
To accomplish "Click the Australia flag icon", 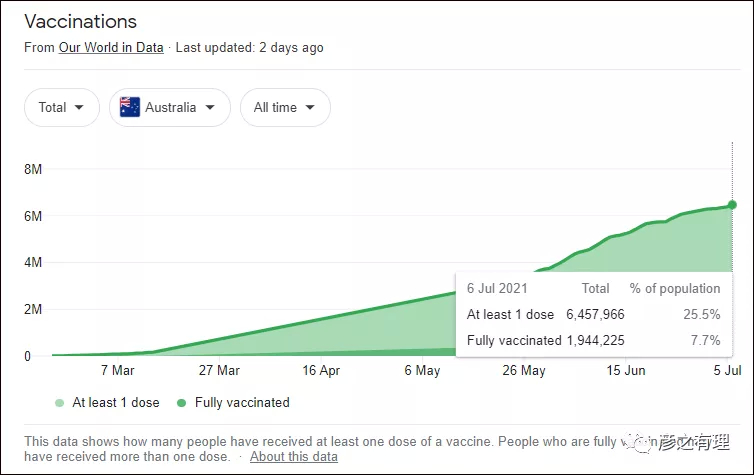I will (130, 107).
